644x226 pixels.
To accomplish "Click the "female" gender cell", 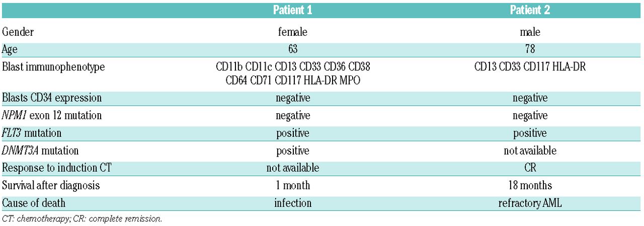I will (292, 32).
